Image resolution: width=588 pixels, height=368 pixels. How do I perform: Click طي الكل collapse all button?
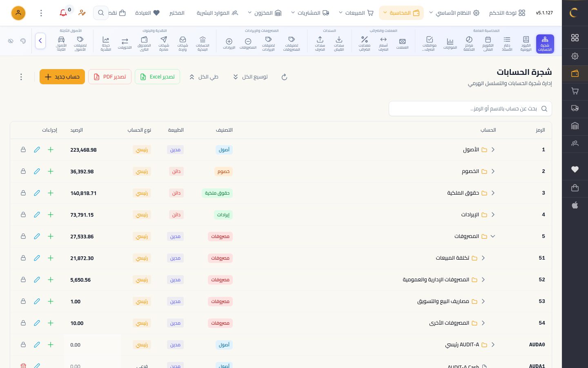pos(203,77)
